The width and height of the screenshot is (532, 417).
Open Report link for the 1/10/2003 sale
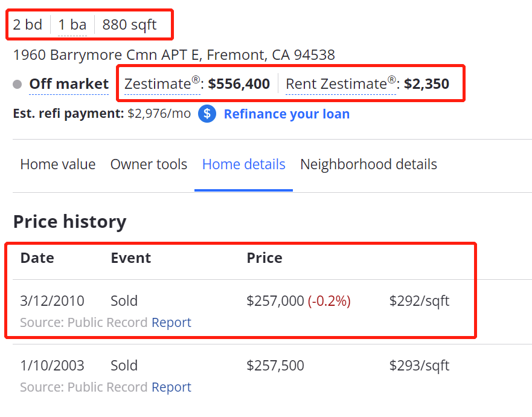pyautogui.click(x=171, y=387)
